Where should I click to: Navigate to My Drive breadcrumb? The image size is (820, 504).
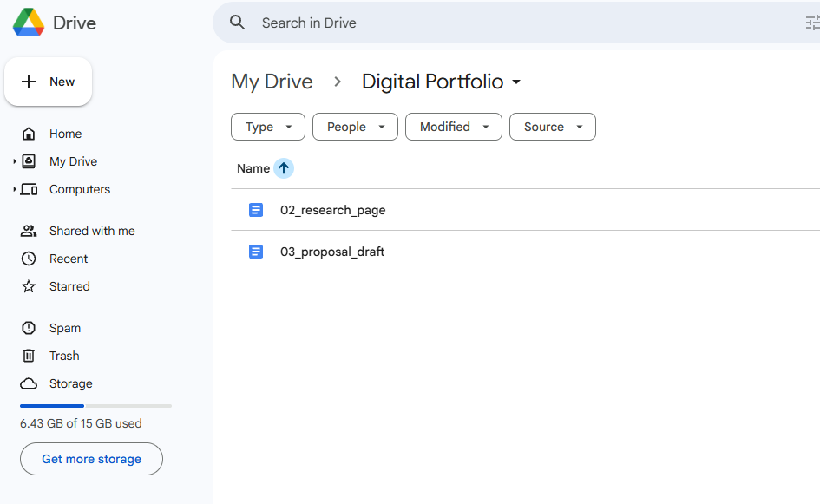(x=272, y=82)
